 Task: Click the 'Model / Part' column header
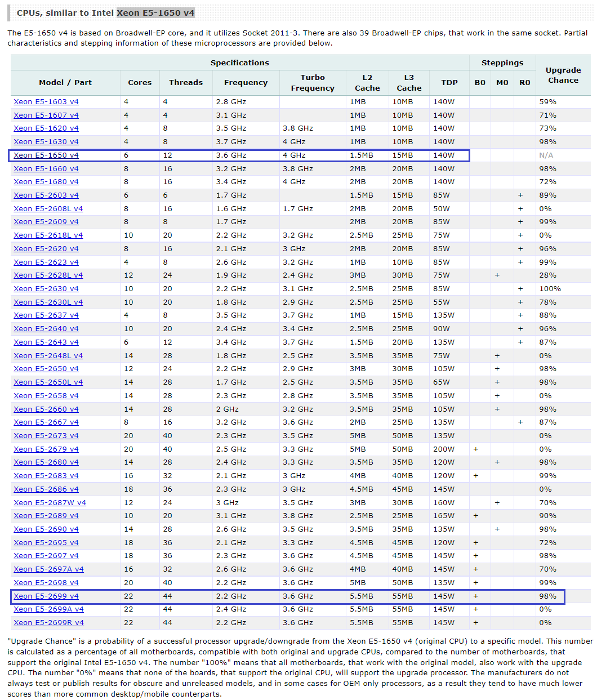tap(65, 83)
